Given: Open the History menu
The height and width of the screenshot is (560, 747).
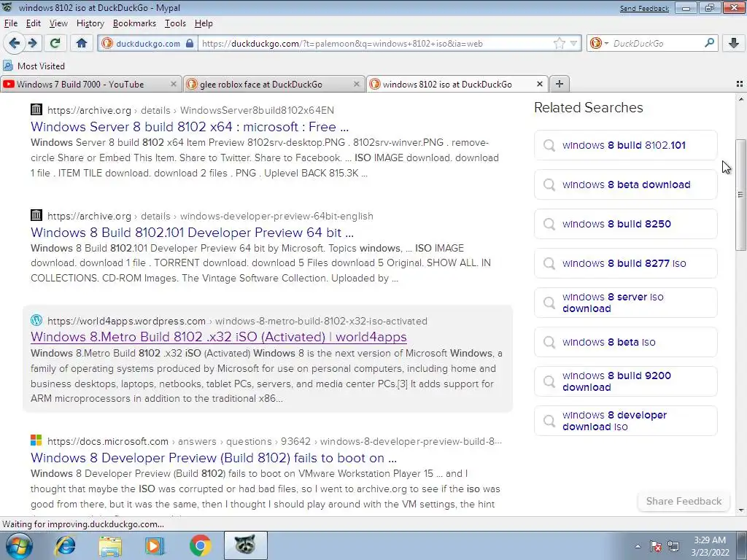Looking at the screenshot, I should point(90,23).
